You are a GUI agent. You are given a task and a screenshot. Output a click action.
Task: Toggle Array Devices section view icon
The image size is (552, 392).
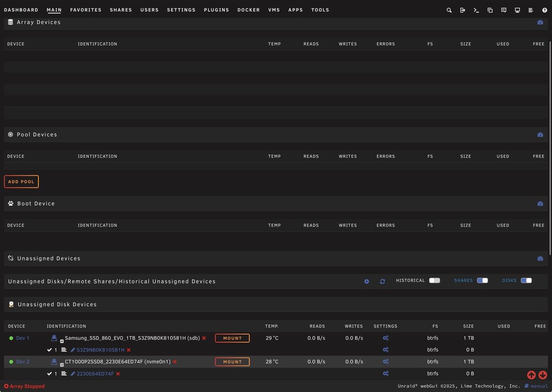(x=540, y=22)
